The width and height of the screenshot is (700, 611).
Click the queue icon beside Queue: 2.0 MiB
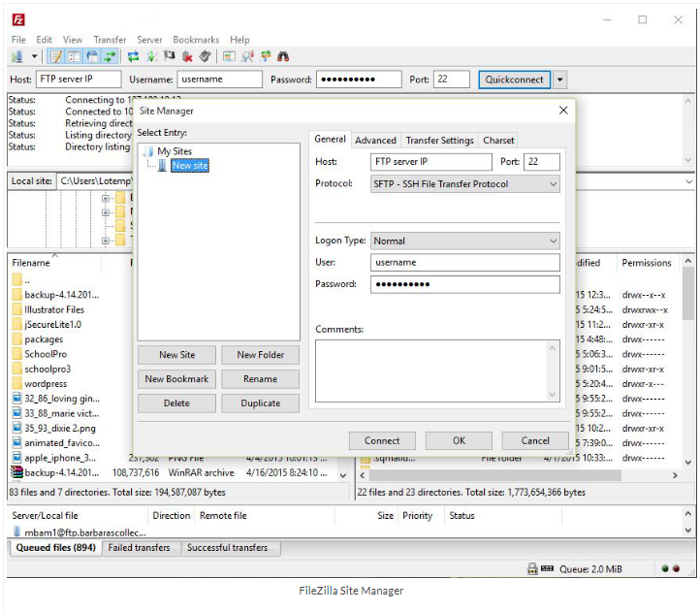pos(548,568)
